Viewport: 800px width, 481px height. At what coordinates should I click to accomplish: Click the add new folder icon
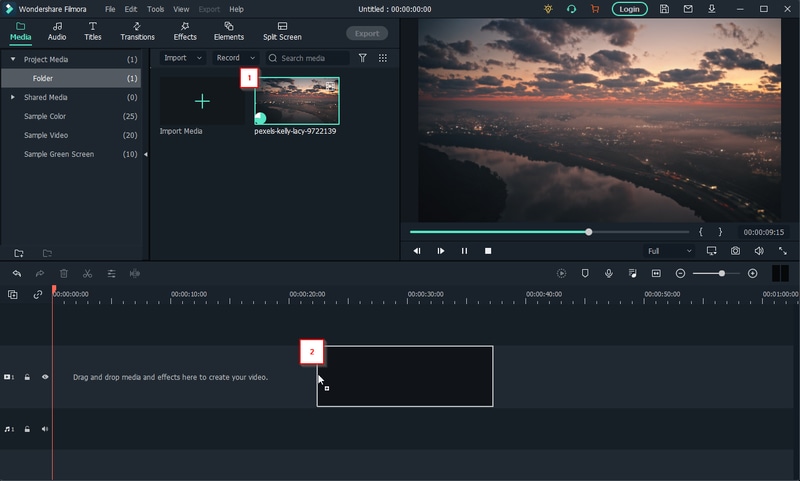click(19, 253)
